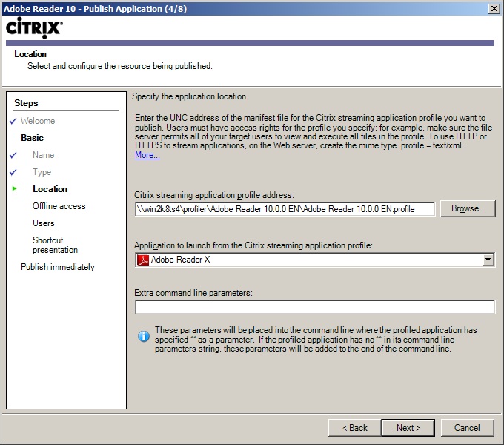Click the bold 'Location' page heading

[x=30, y=54]
